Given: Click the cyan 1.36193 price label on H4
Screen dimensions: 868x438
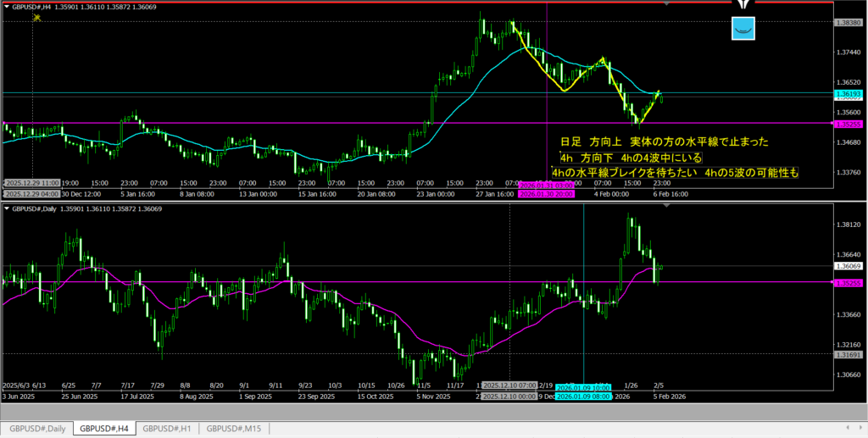Looking at the screenshot, I should pyautogui.click(x=848, y=92).
